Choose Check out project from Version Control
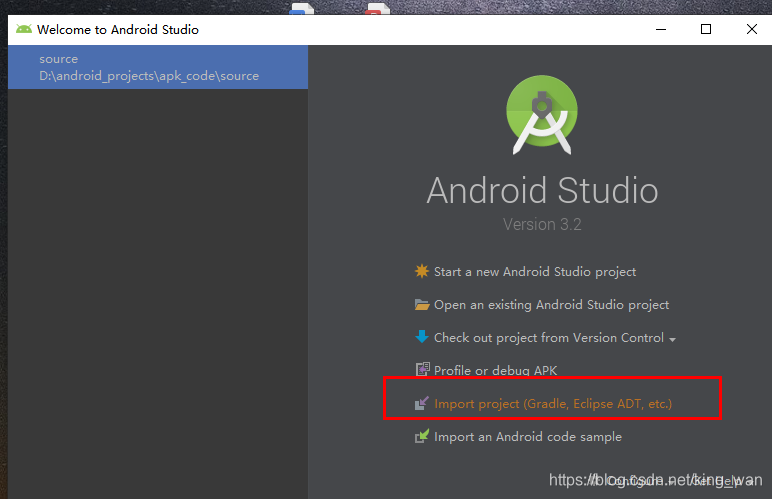Screen dimensions: 772x499 548,338
